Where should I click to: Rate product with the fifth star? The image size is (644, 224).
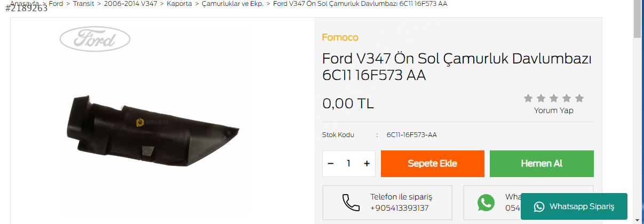(x=579, y=98)
